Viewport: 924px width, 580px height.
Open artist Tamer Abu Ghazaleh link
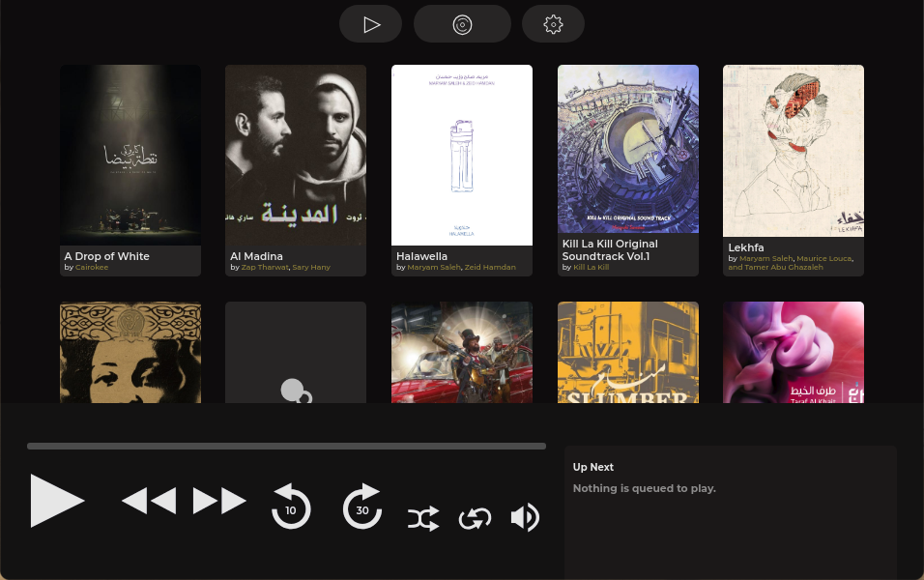coord(784,267)
